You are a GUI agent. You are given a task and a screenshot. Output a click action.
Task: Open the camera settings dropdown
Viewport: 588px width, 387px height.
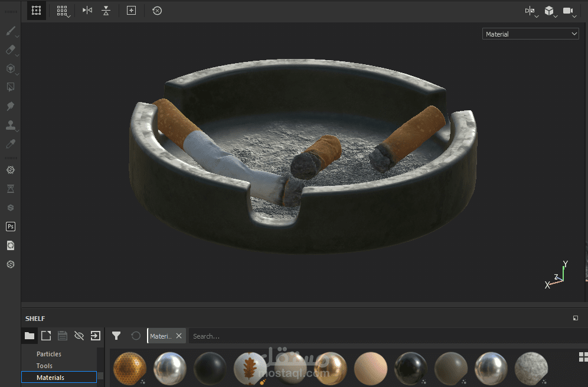(x=569, y=11)
